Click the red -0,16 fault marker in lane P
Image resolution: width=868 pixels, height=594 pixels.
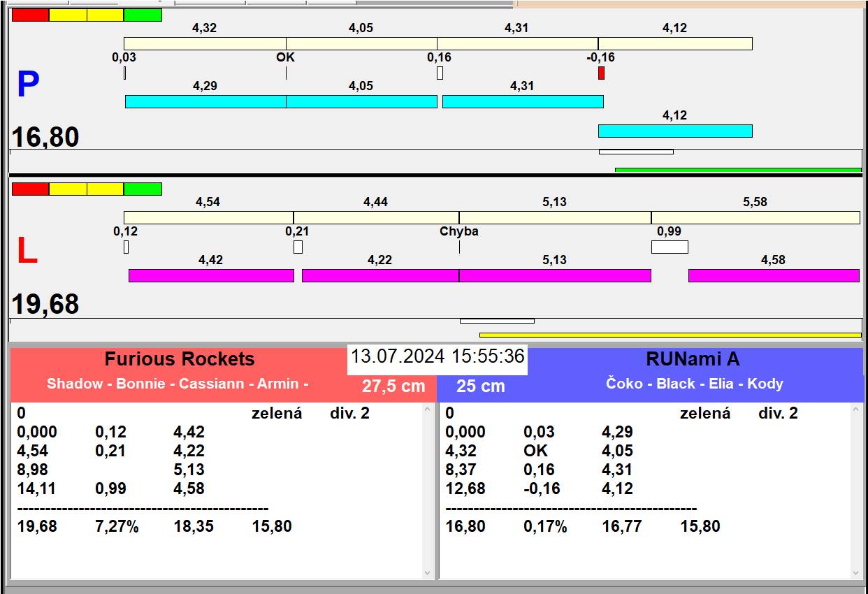(x=601, y=73)
